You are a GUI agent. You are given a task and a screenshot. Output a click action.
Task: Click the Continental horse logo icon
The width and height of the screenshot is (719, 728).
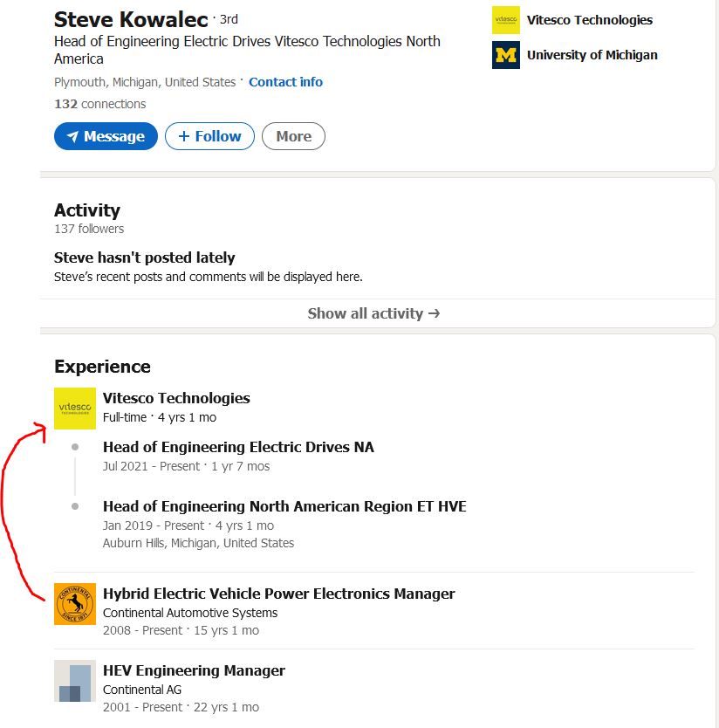pos(75,603)
